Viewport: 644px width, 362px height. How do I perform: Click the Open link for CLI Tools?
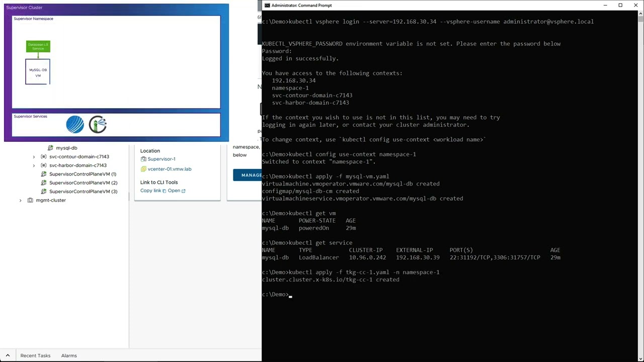[x=174, y=191]
